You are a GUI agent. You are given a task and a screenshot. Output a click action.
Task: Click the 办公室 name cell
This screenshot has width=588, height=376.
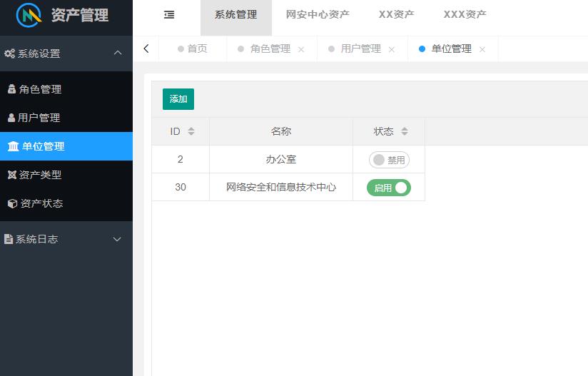(x=281, y=159)
